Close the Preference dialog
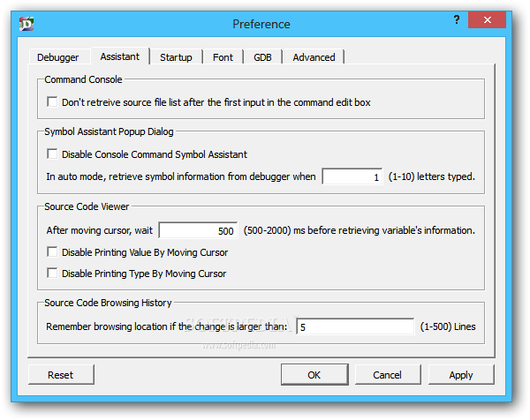Viewport: 530px width, 420px height. 487,20
